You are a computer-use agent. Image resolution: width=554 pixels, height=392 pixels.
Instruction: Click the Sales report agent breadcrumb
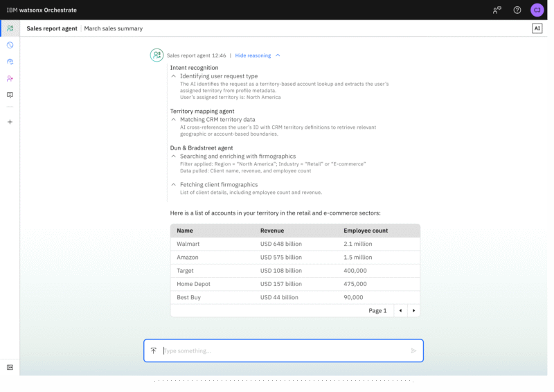pyautogui.click(x=51, y=28)
